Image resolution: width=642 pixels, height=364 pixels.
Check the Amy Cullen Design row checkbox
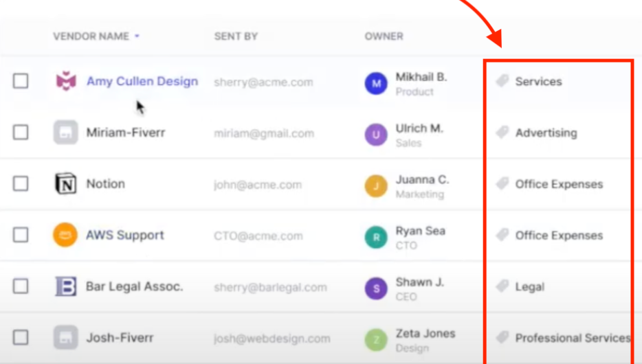pos(21,81)
